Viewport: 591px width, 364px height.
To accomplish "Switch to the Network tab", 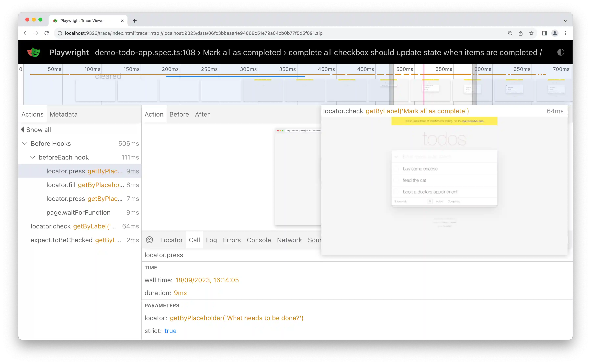I will tap(289, 240).
